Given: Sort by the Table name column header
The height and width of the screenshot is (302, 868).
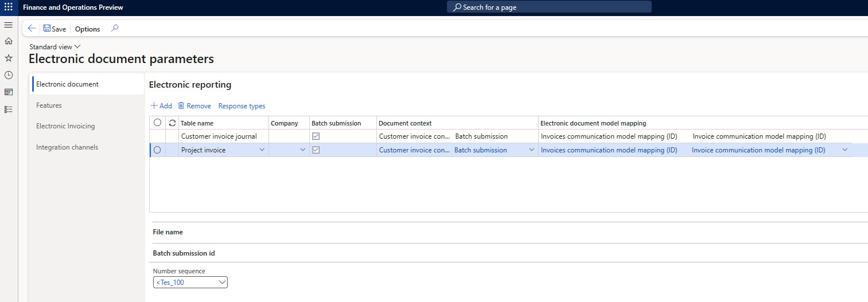Looking at the screenshot, I should click(x=224, y=123).
